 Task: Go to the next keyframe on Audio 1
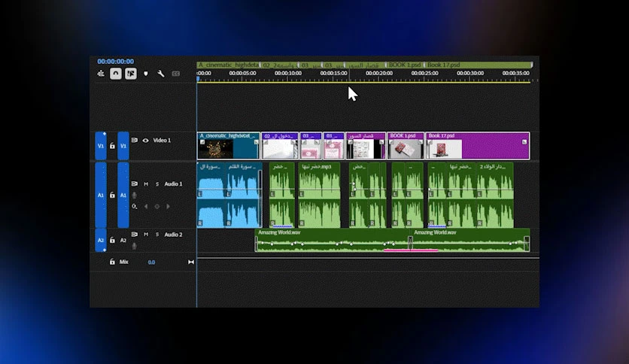[x=168, y=207]
